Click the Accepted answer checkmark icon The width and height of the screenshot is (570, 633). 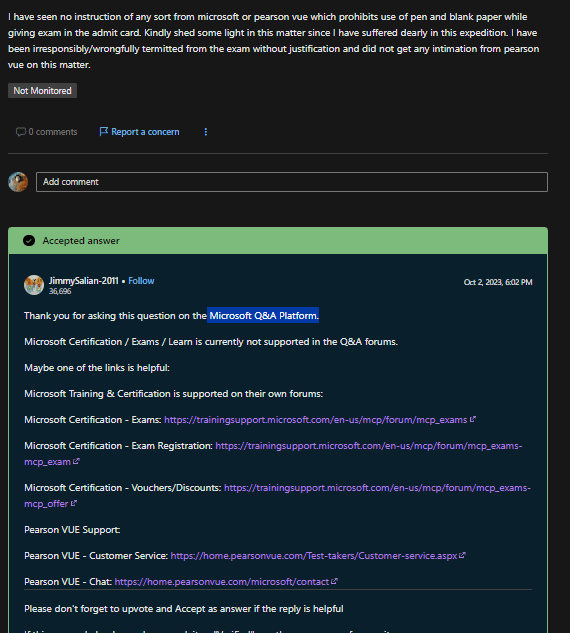point(29,241)
